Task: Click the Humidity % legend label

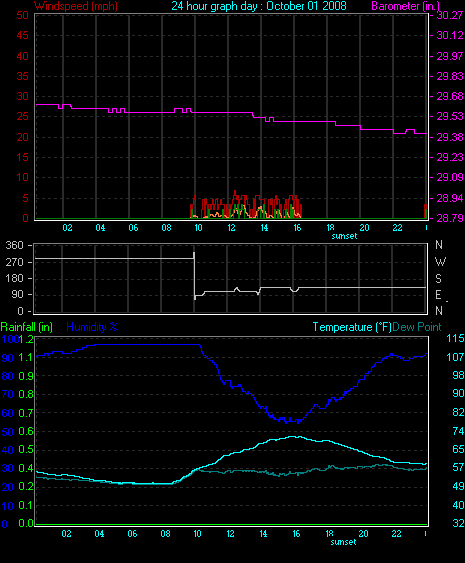Action: [92, 327]
